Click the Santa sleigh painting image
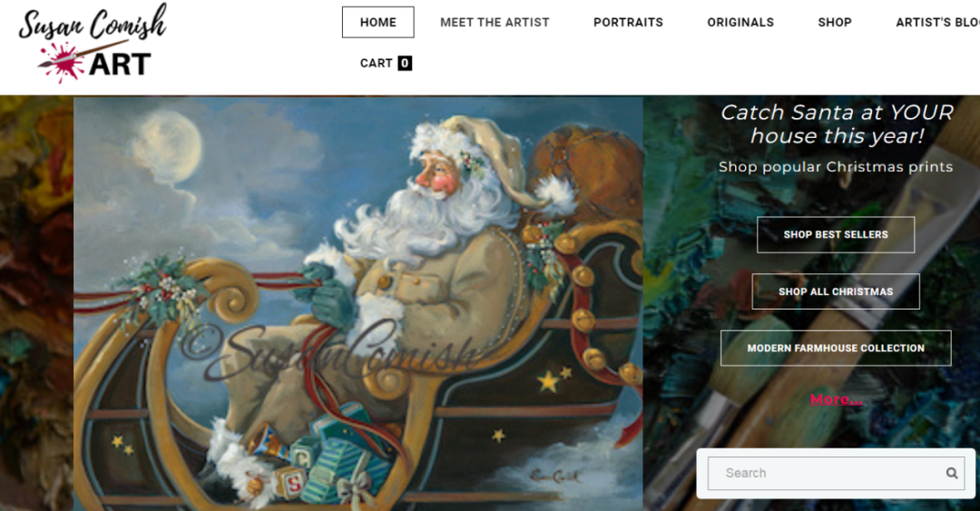This screenshot has height=511, width=980. click(x=358, y=303)
